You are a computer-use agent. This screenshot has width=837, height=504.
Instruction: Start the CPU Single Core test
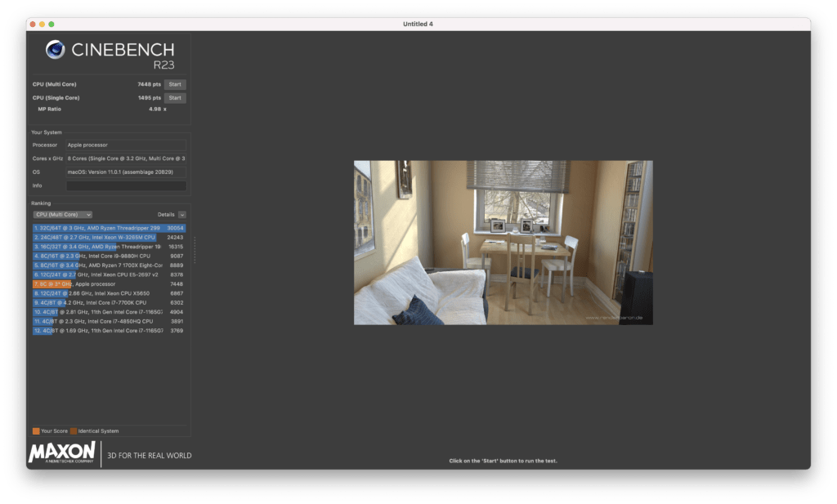tap(175, 97)
